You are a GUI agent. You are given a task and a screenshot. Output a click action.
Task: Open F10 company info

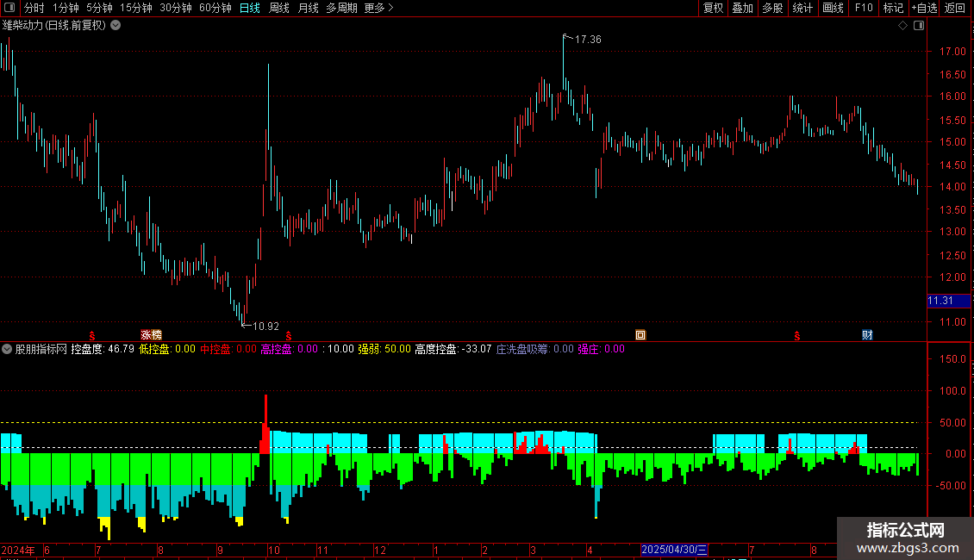click(864, 8)
